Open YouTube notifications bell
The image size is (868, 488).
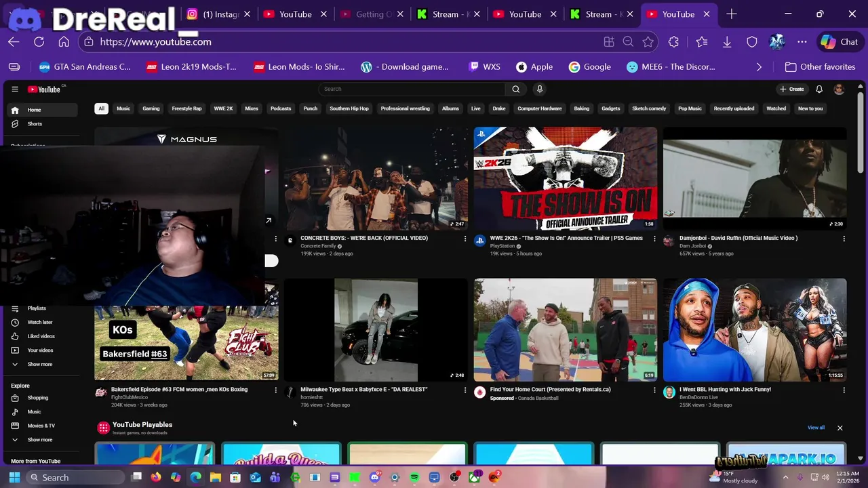(x=819, y=89)
